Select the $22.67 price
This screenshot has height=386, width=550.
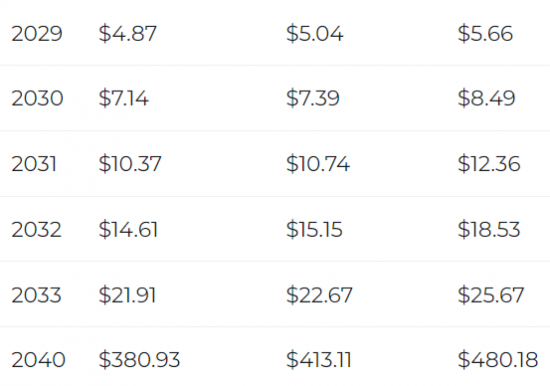(x=319, y=295)
